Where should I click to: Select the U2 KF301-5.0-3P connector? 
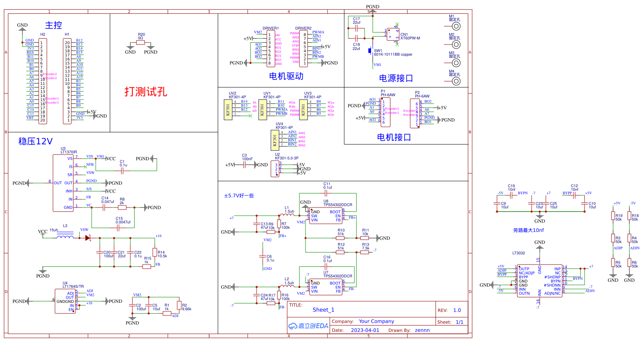[x=275, y=169]
